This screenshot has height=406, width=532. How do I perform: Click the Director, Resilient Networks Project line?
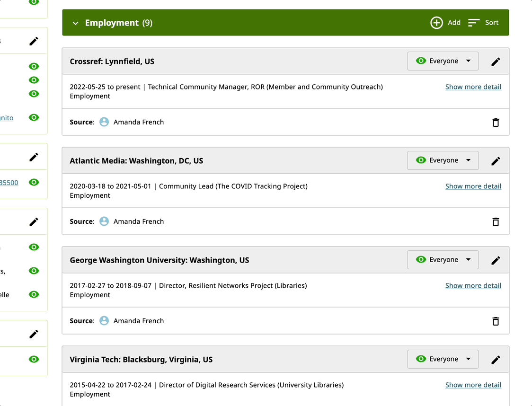[x=233, y=286]
